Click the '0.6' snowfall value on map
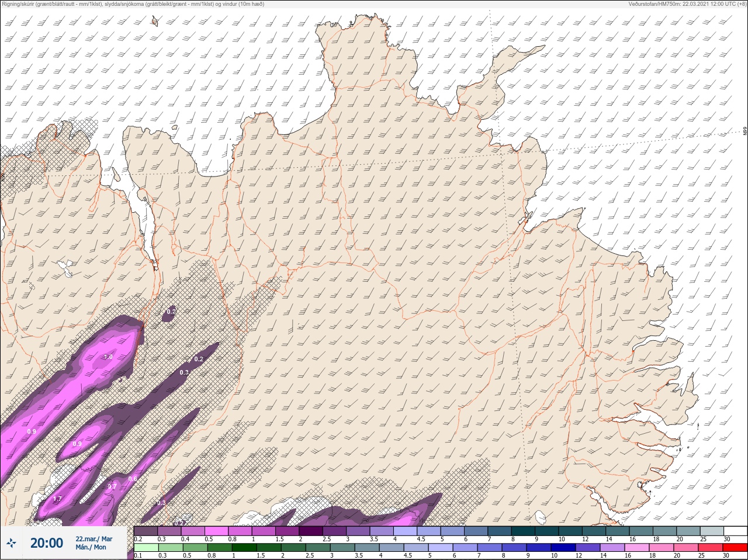Screen dimensions: 748x560 click(133, 479)
